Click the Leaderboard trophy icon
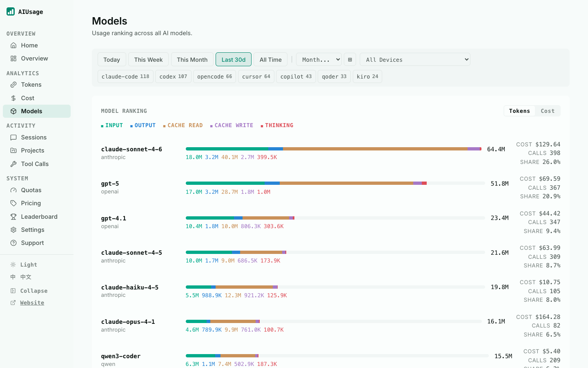 13,217
